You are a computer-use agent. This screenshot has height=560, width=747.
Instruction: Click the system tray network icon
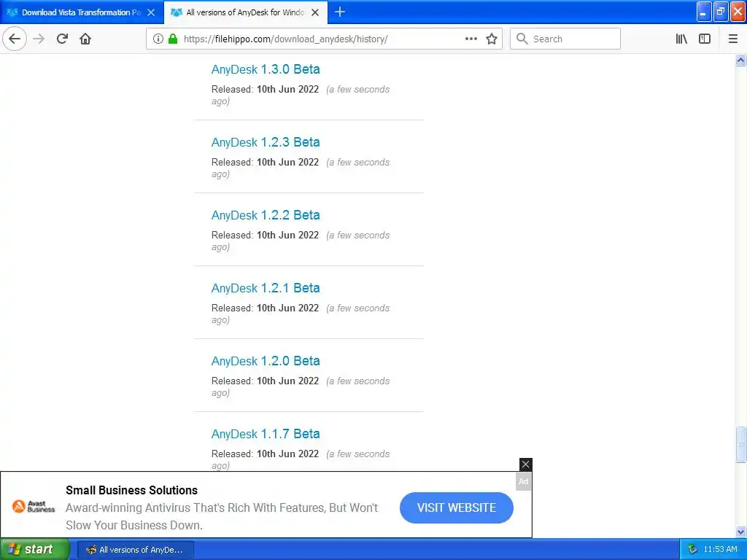point(692,549)
